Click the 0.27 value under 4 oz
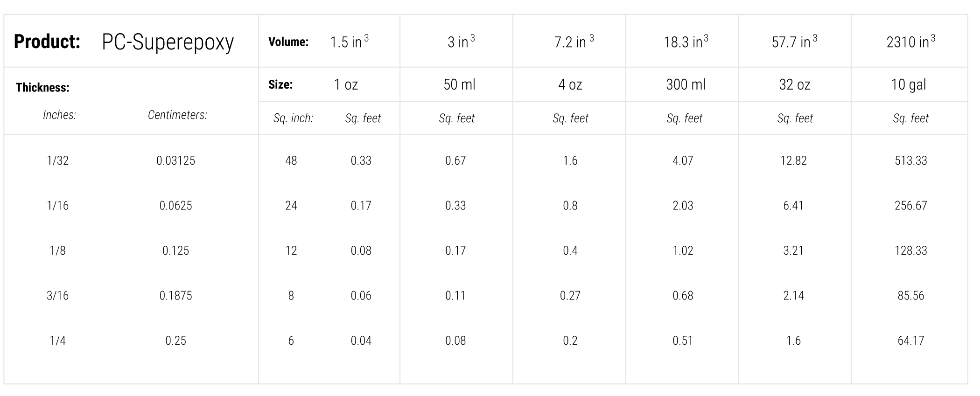 click(x=570, y=295)
